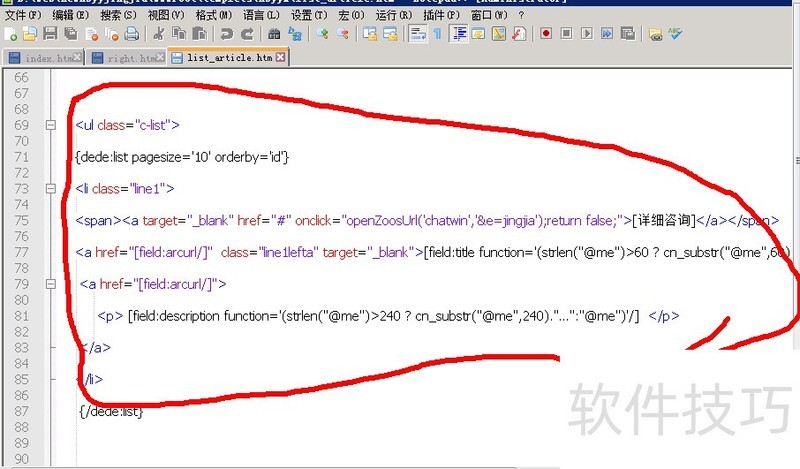Image resolution: width=800 pixels, height=469 pixels.
Task: Open the Function List icon
Action: click(x=519, y=34)
